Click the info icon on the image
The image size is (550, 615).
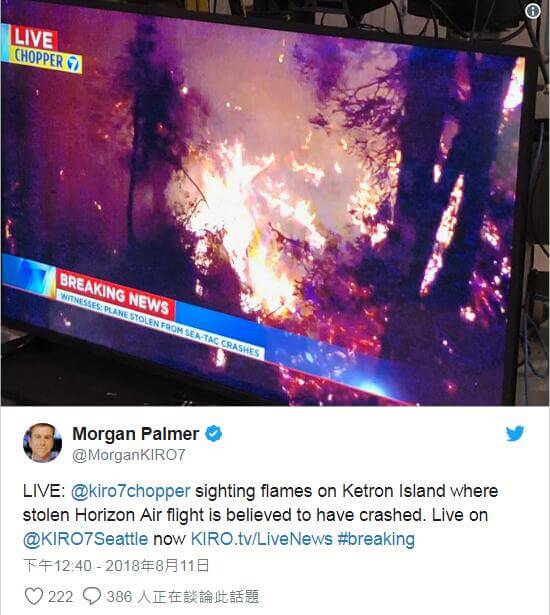pos(532,11)
